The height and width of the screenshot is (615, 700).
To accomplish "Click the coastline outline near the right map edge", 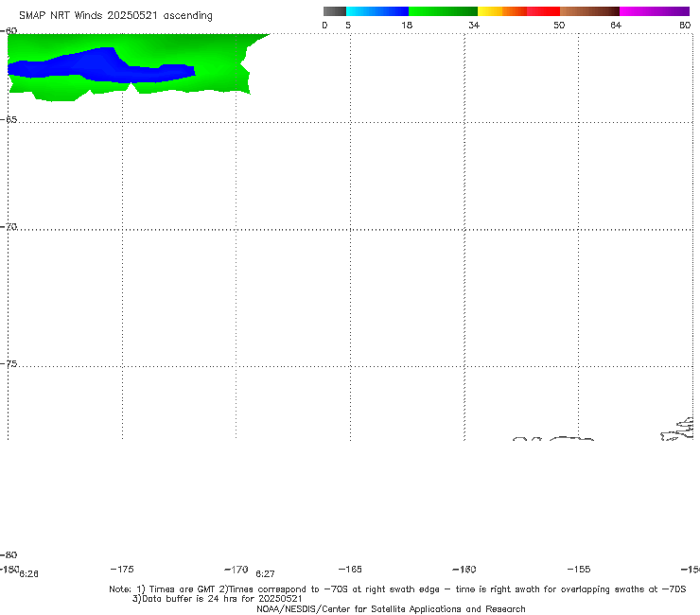I will pos(677,430).
